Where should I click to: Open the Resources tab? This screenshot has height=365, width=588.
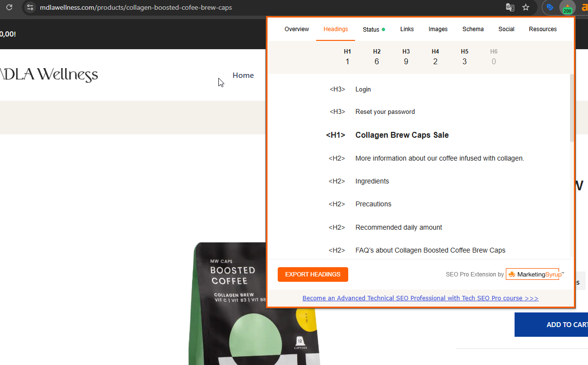[x=543, y=29]
